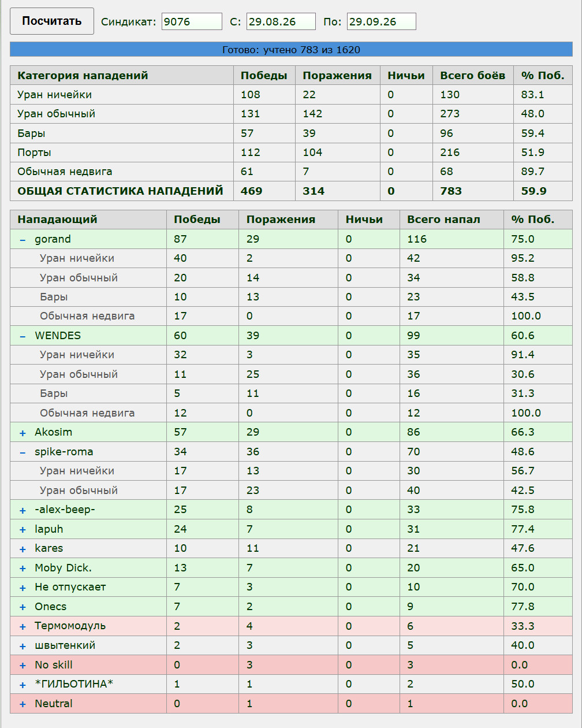Select the end date field 29.09.26
This screenshot has width=582, height=728.
coord(382,22)
